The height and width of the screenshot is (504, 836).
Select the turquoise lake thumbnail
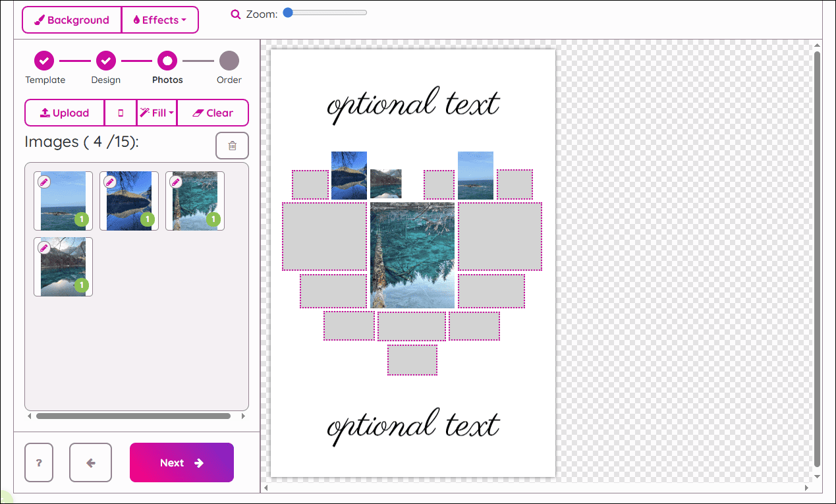pyautogui.click(x=194, y=201)
